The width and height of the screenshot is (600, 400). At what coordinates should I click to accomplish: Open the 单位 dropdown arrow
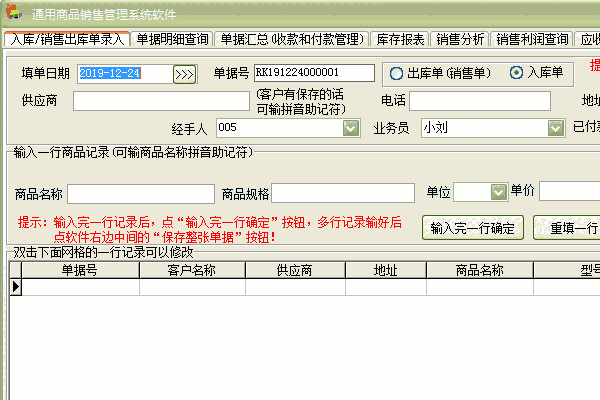499,192
